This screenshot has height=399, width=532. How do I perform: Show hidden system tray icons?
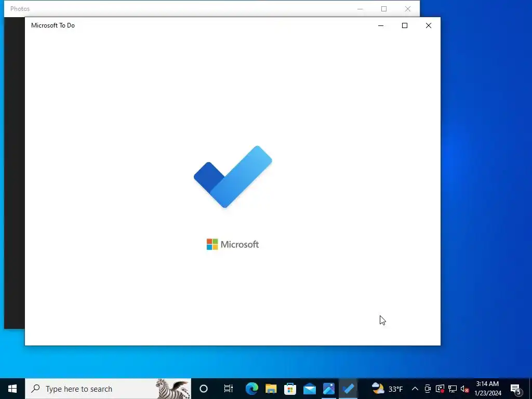click(x=415, y=389)
